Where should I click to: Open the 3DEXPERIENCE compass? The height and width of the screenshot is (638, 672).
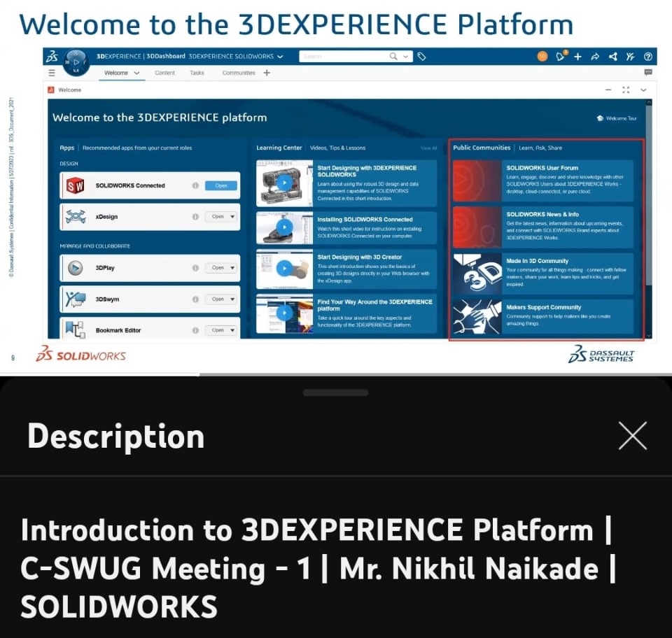[x=76, y=62]
